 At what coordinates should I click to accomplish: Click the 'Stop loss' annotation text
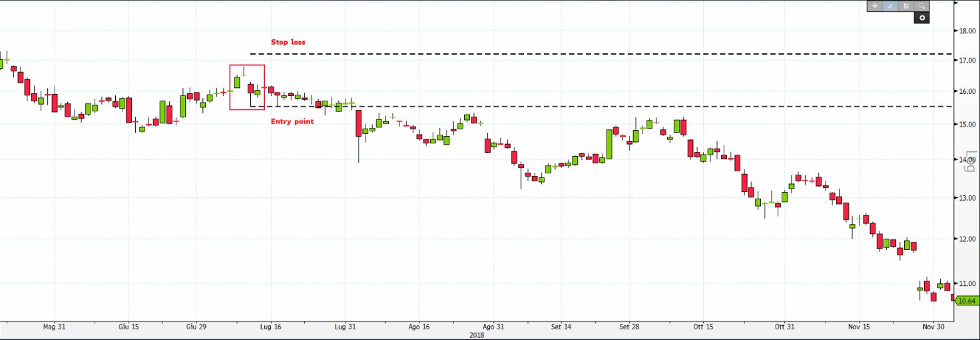coord(288,42)
